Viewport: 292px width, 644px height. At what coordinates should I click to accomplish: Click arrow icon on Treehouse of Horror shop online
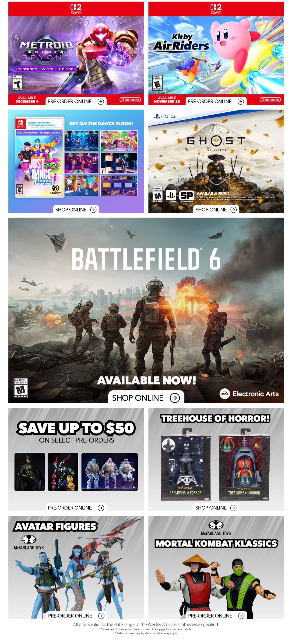click(x=233, y=508)
